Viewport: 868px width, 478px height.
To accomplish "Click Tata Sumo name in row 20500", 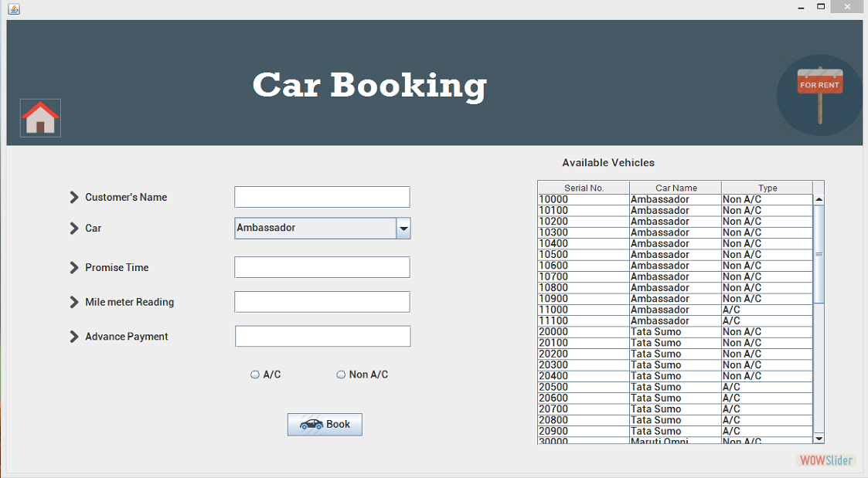I will pos(676,388).
